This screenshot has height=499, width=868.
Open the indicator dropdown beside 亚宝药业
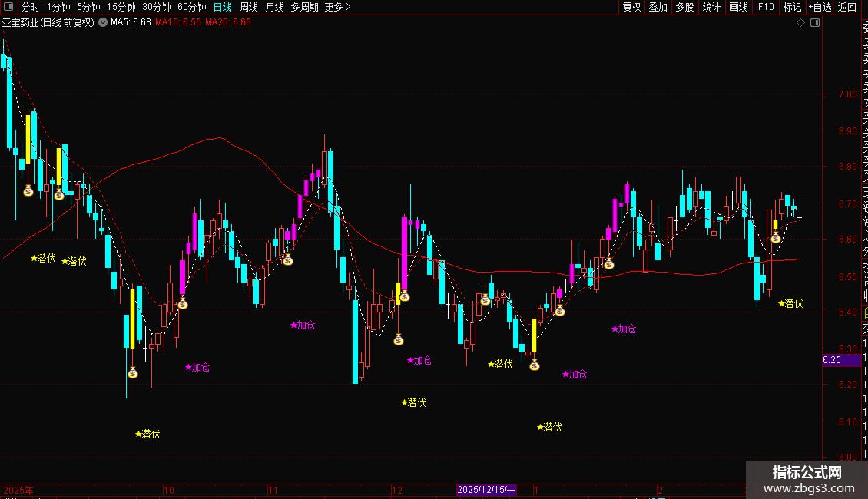103,23
